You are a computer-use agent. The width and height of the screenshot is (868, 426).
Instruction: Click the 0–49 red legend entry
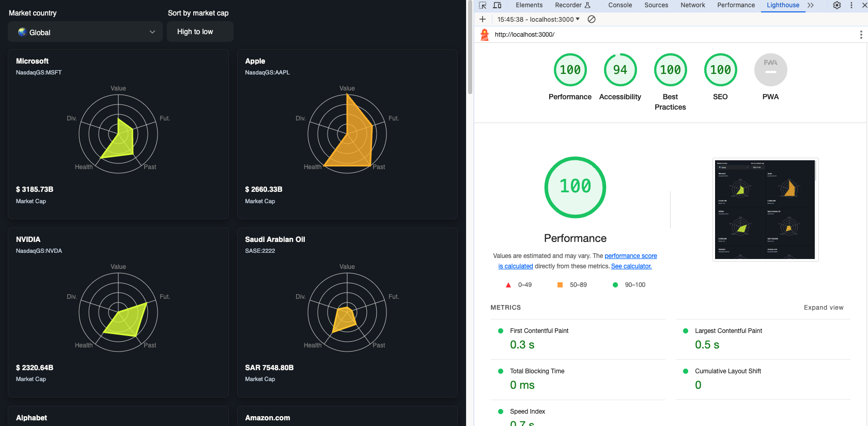click(519, 285)
